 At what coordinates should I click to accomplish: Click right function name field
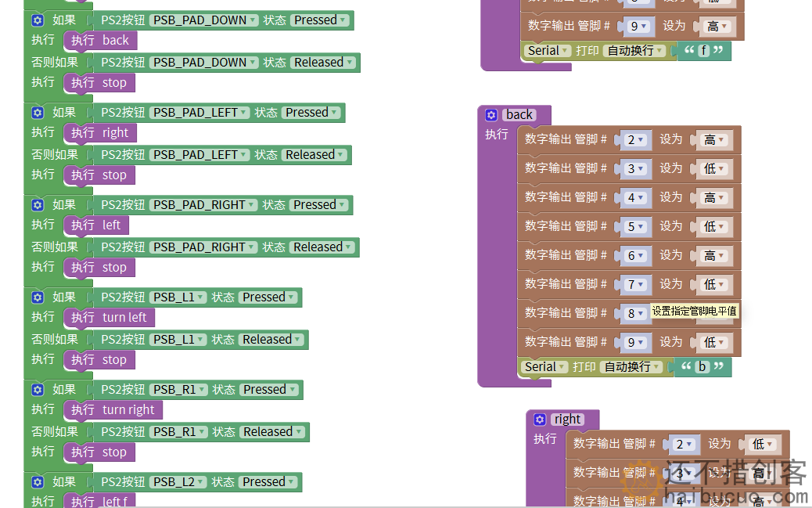pos(568,419)
